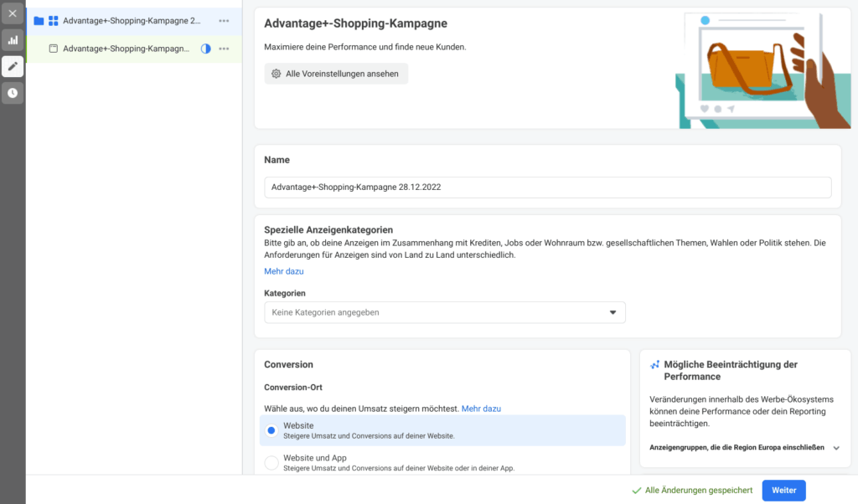Open the ad set draft's ellipsis menu
Image resolution: width=858 pixels, height=504 pixels.
pos(224,49)
